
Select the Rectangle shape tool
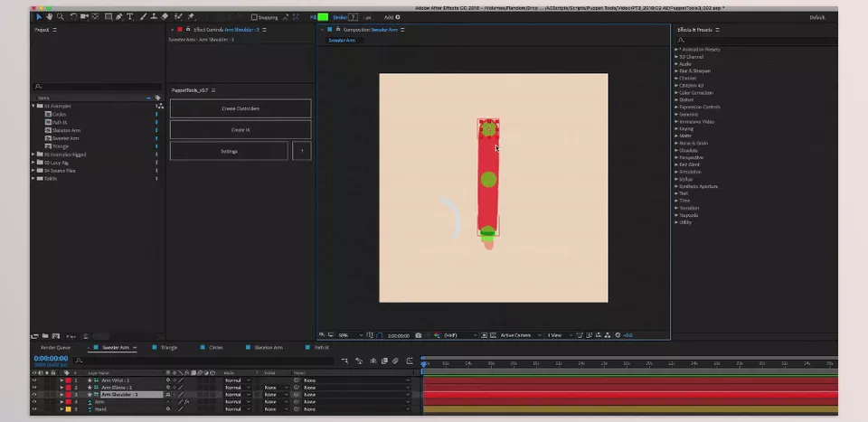(108, 17)
